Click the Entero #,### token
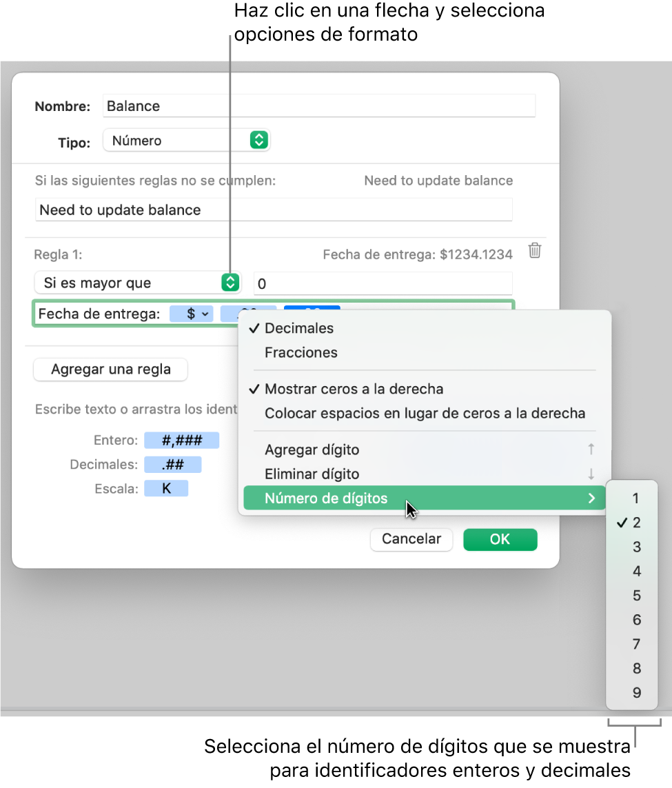Screen dimensions: 672x788 pyautogui.click(x=182, y=441)
